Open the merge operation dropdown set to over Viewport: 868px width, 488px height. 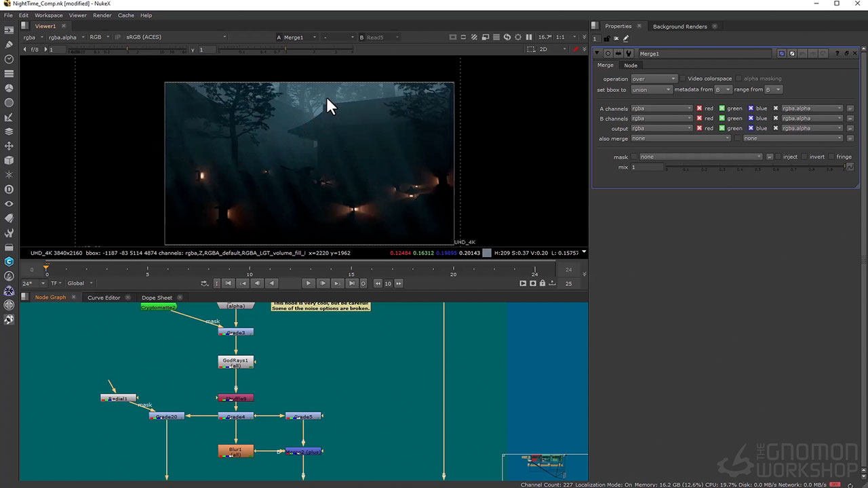(654, 79)
